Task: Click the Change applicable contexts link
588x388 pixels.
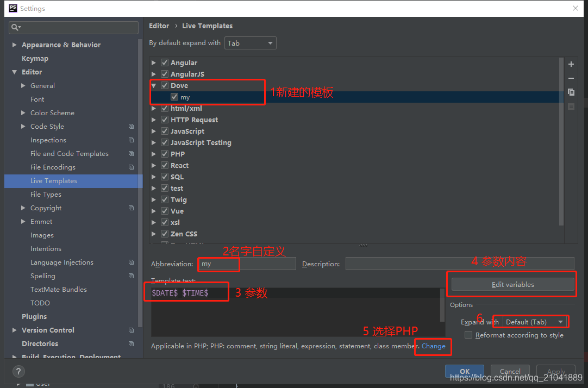Action: (x=433, y=346)
